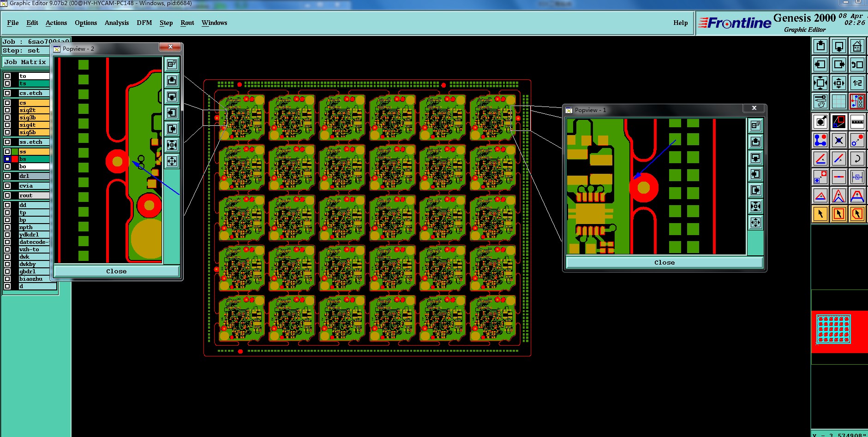This screenshot has width=868, height=437.
Task: Click Close button in Popview - 2
Action: click(x=116, y=271)
